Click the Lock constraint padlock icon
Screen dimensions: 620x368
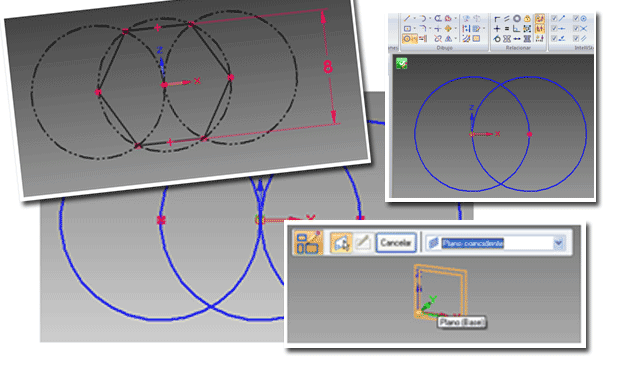click(x=527, y=19)
